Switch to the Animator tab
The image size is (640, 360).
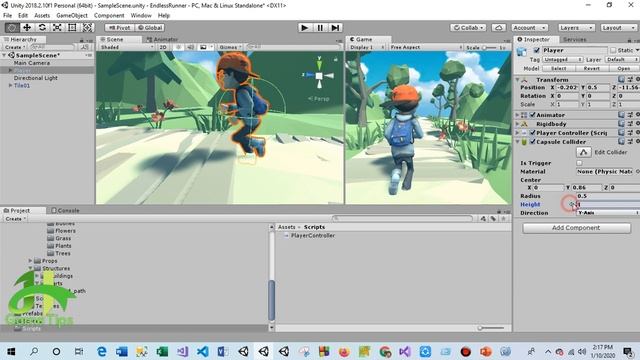(x=162, y=39)
